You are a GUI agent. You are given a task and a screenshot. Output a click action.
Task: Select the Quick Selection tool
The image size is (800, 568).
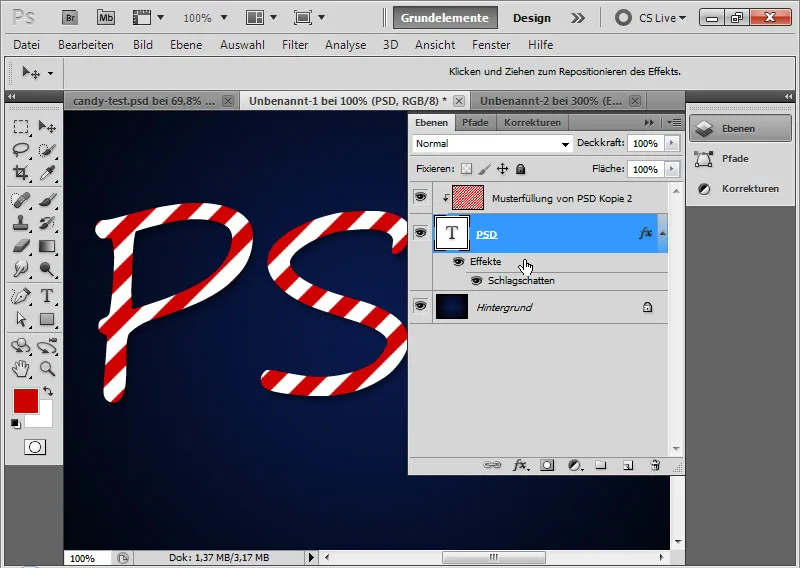(47, 150)
